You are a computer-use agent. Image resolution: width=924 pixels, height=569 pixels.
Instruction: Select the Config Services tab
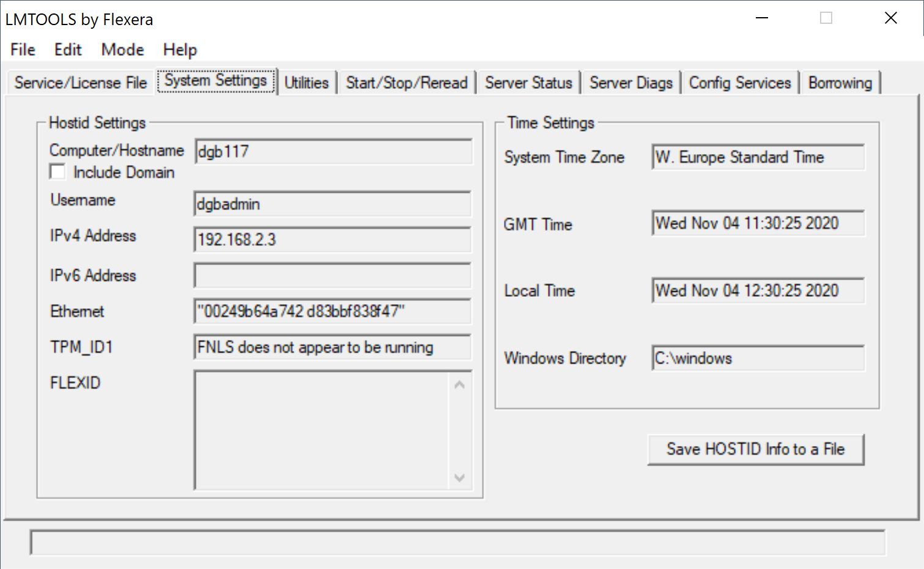pos(740,83)
